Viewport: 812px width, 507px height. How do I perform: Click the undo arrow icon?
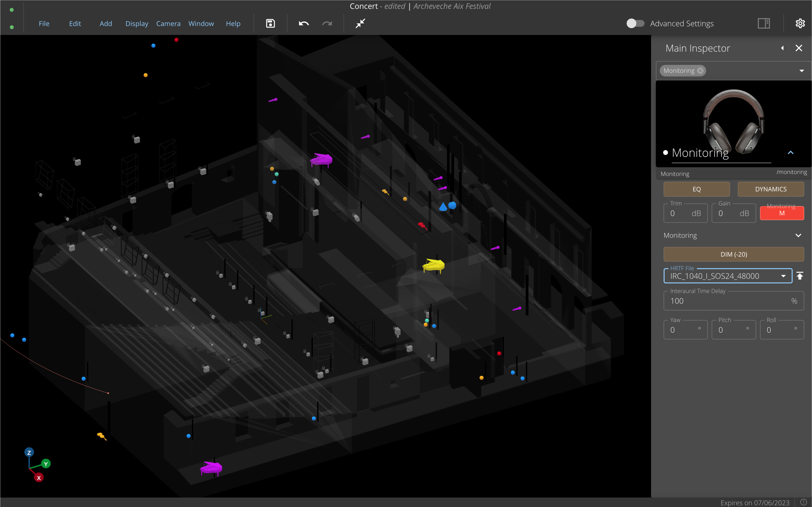[304, 23]
